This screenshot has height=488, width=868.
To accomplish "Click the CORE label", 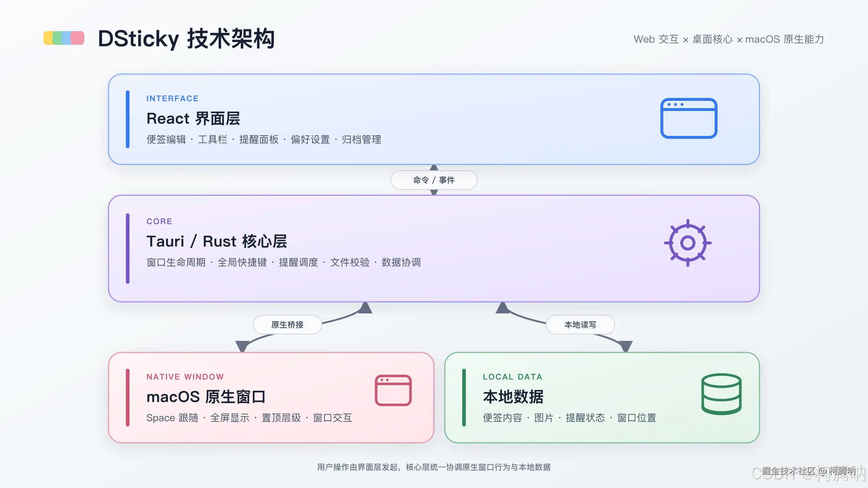I will 159,221.
